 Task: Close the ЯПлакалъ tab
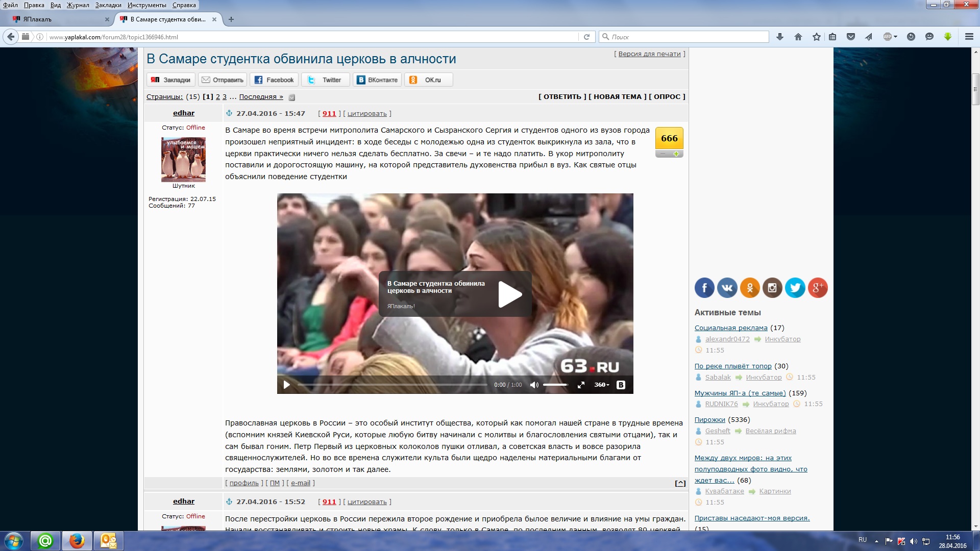[107, 19]
